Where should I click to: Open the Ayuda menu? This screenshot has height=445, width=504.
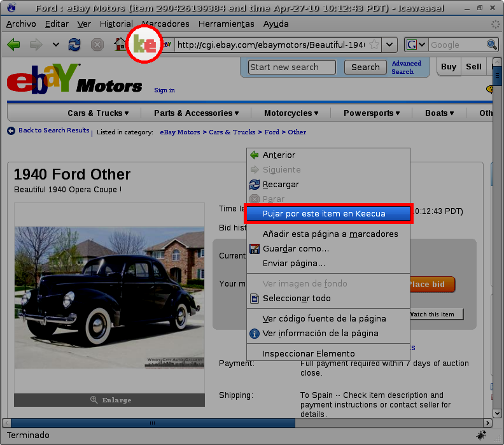(276, 24)
